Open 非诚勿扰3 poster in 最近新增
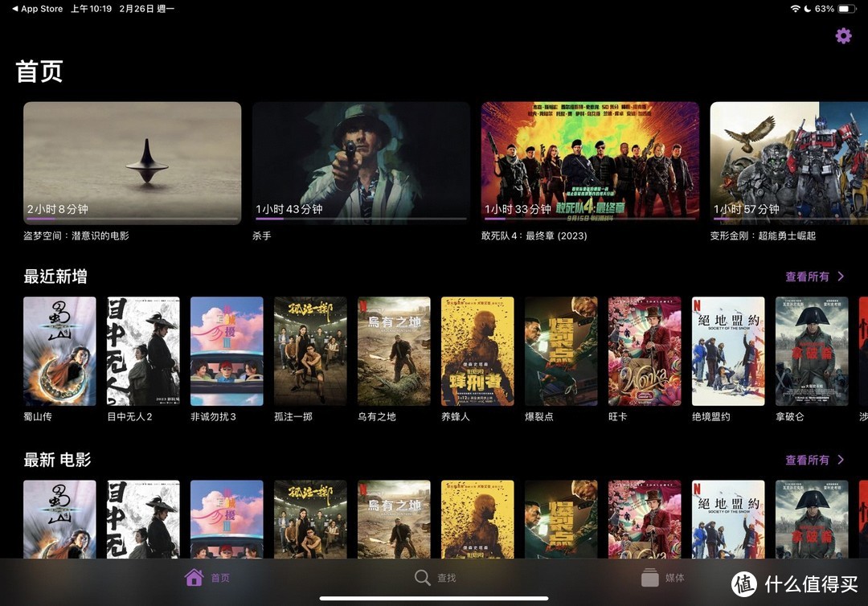This screenshot has height=606, width=868. click(227, 351)
